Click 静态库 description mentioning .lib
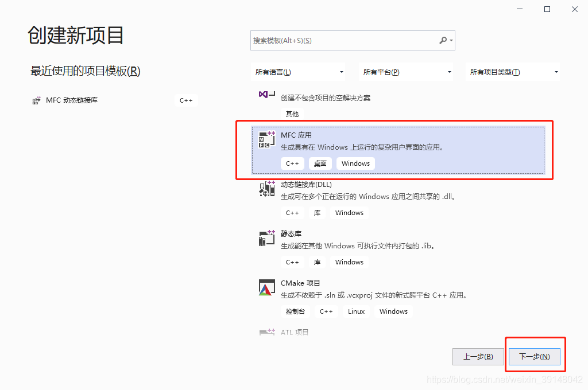The width and height of the screenshot is (588, 390). pyautogui.click(x=358, y=246)
